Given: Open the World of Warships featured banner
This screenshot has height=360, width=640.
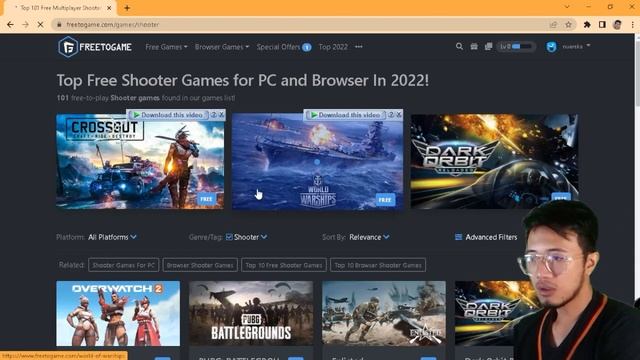Looking at the screenshot, I should (318, 162).
